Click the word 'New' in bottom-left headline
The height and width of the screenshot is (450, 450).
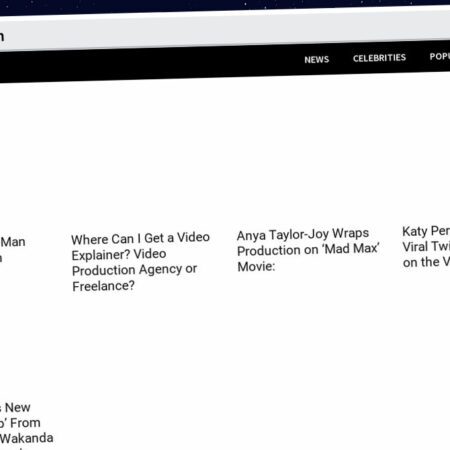pos(18,407)
